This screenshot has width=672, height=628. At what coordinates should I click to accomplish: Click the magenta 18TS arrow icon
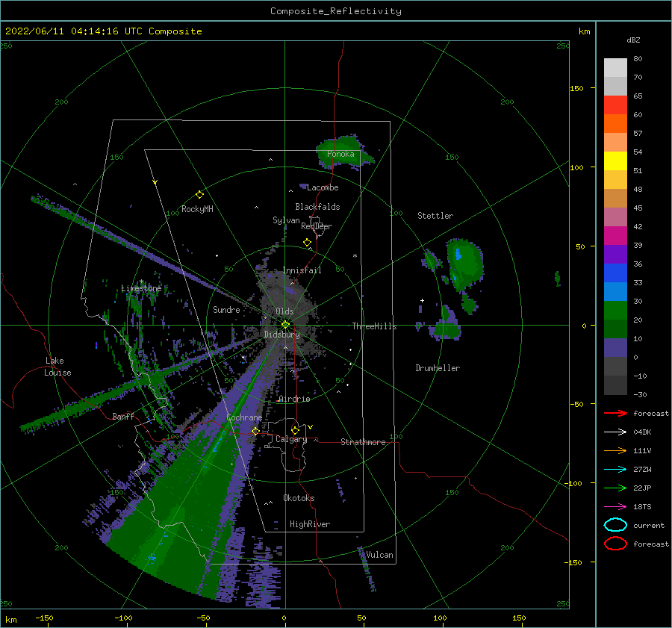[x=615, y=507]
